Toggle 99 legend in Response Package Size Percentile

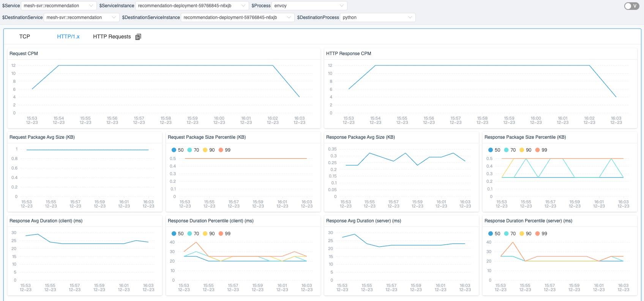tap(541, 150)
